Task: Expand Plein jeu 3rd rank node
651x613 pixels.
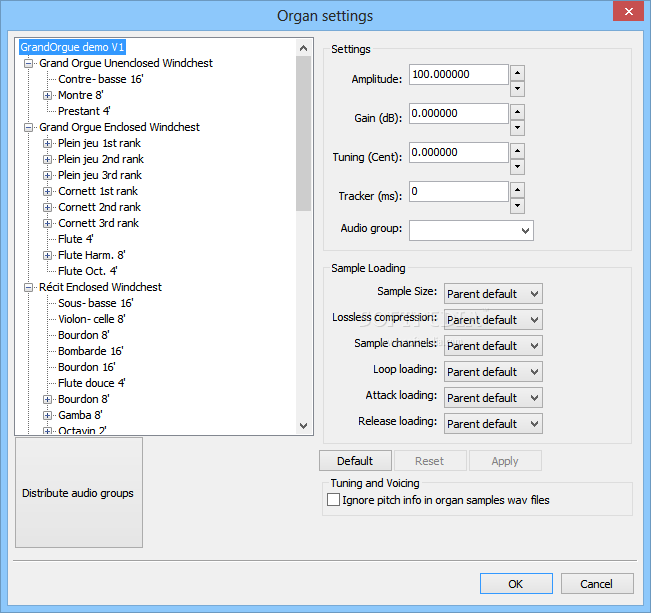Action: 47,176
